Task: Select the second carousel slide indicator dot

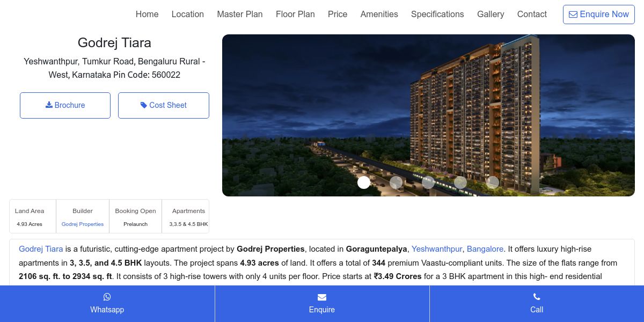Action: point(396,182)
